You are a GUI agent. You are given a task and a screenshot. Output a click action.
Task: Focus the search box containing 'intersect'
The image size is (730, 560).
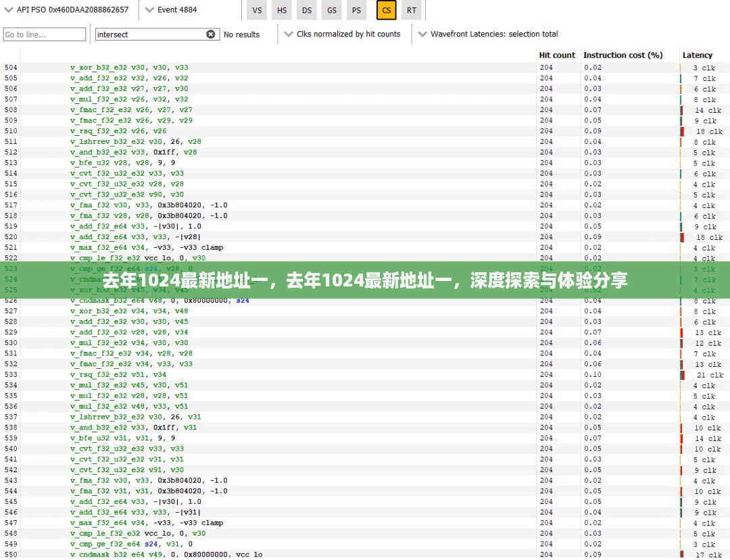(x=149, y=34)
